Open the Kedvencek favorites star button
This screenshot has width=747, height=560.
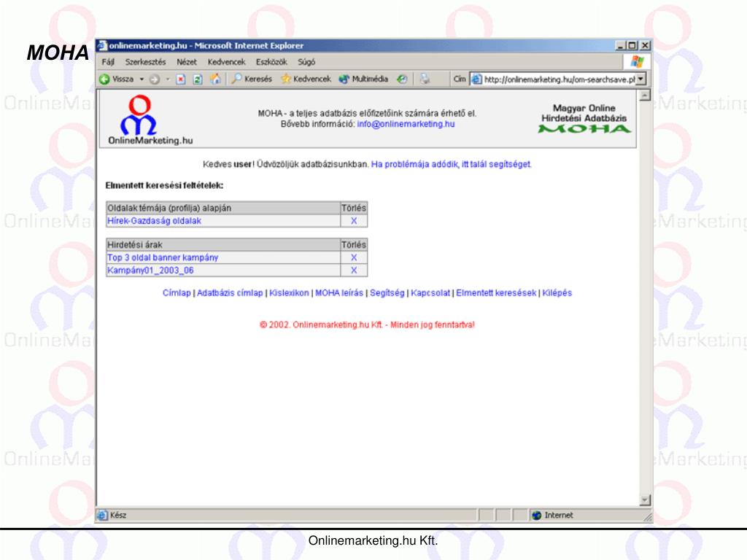click(306, 79)
